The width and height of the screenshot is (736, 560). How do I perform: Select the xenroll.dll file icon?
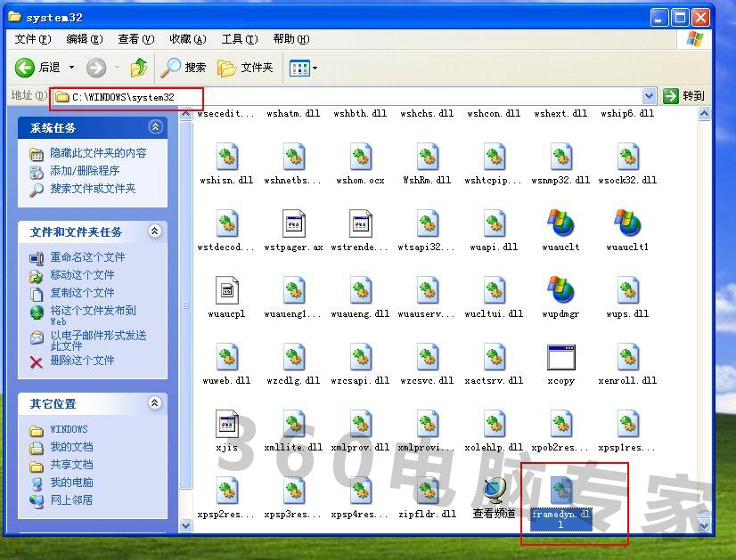click(627, 357)
